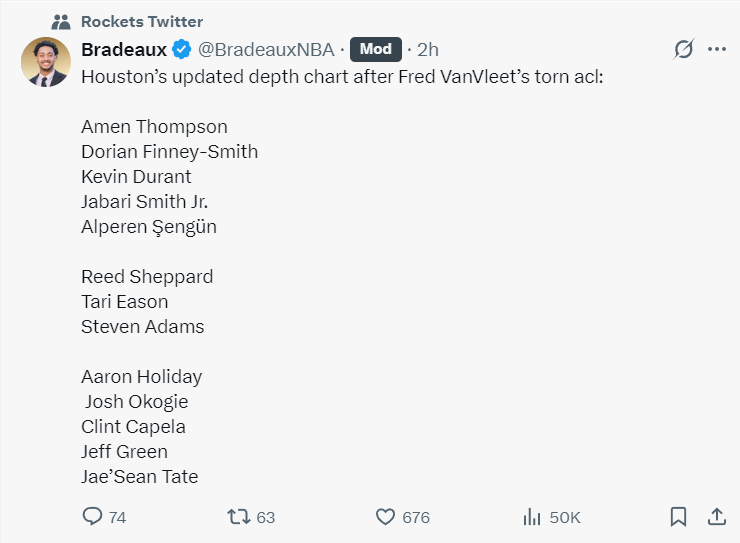Image resolution: width=740 pixels, height=543 pixels.
Task: Open view analytics bar chart icon
Action: (532, 517)
